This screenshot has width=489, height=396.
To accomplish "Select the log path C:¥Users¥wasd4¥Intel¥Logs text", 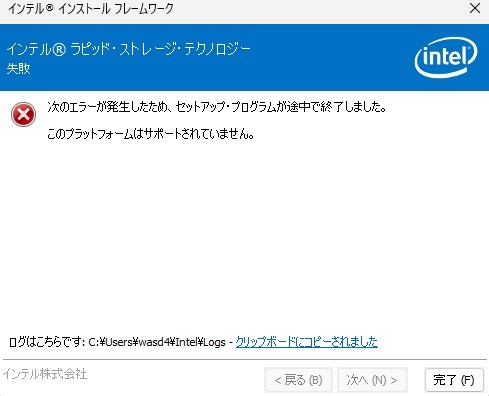I will pyautogui.click(x=157, y=342).
